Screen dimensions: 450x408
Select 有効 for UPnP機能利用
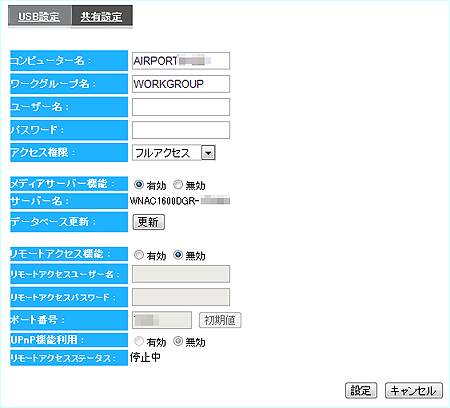tap(139, 341)
